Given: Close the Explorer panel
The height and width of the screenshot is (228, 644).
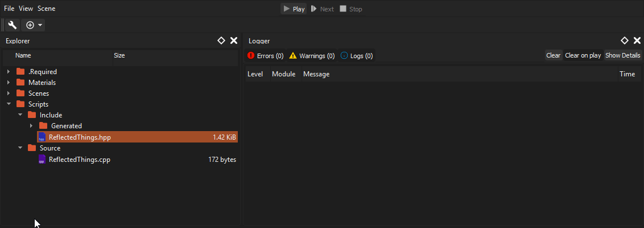Looking at the screenshot, I should 234,40.
